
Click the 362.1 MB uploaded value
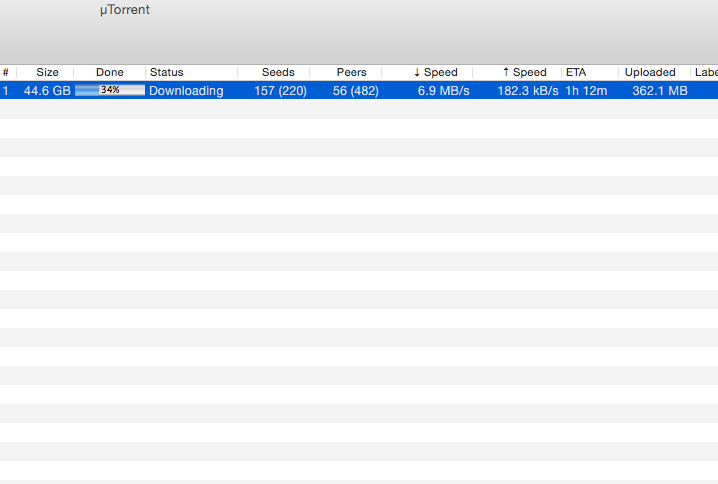(x=660, y=91)
